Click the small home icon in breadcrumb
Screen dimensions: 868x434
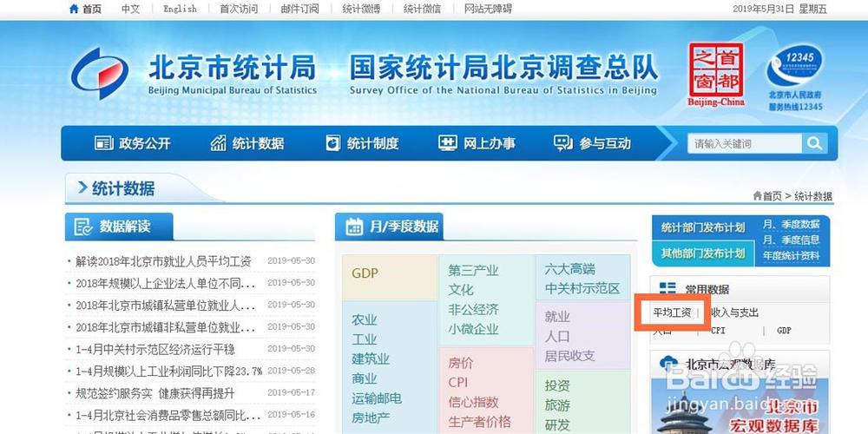coord(757,196)
